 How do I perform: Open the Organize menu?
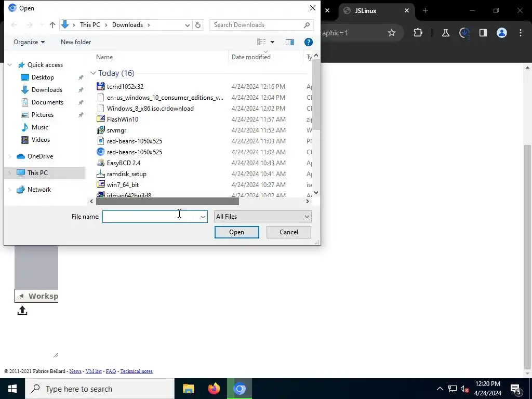29,42
